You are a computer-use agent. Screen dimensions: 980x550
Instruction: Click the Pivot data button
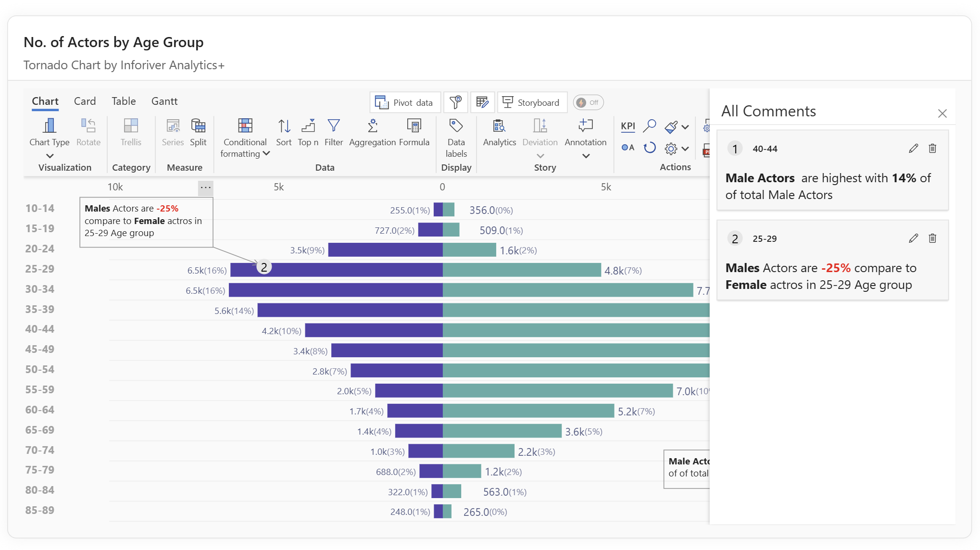404,102
